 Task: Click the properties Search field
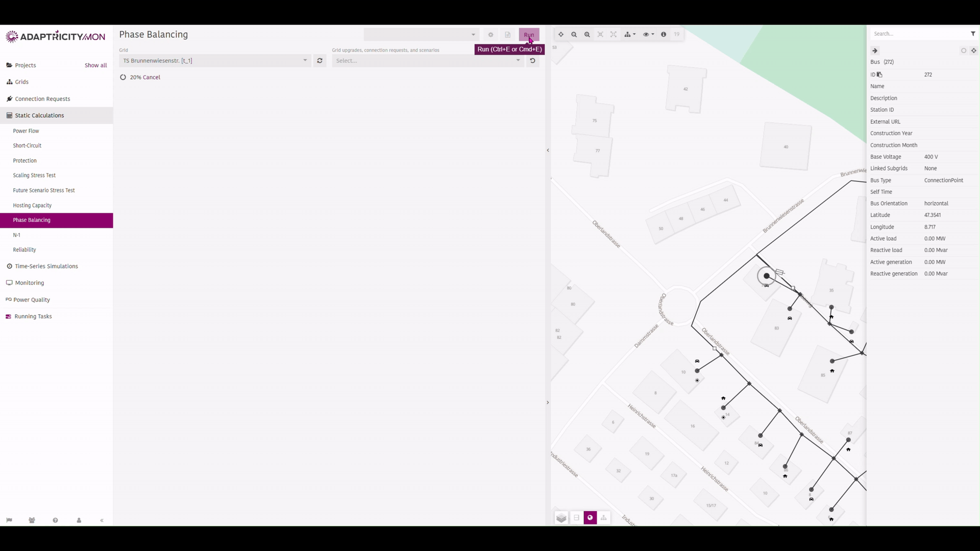(x=919, y=34)
